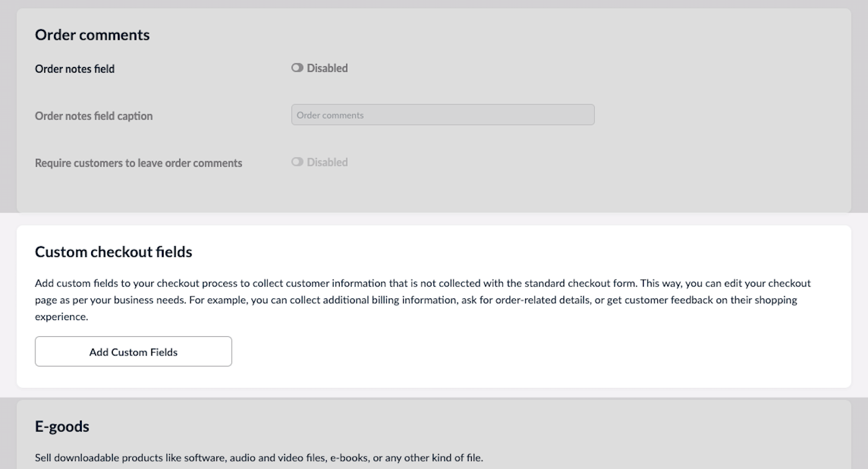Click "Disabled" text beside Require customers toggle
The height and width of the screenshot is (469, 868).
point(327,162)
